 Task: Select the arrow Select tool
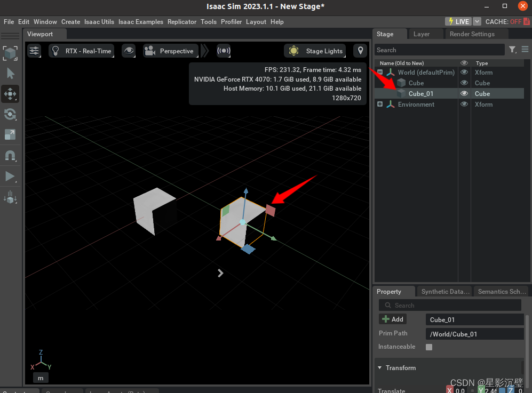pos(10,74)
